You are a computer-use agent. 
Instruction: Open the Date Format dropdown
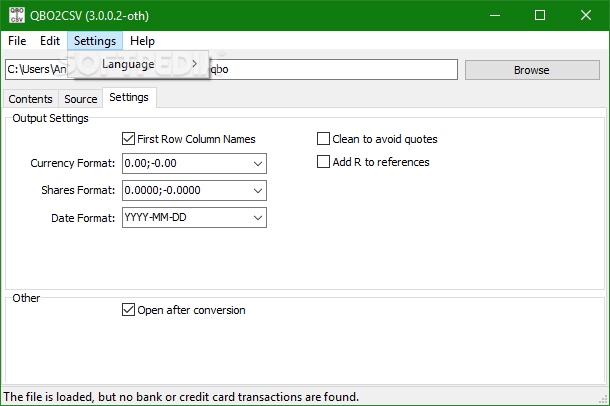258,218
